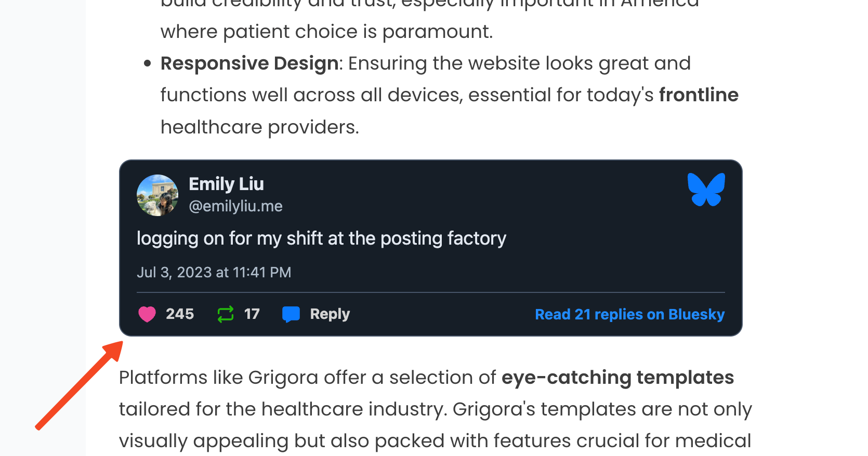Click the phrase healthcare providers
This screenshot has height=456, width=868.
(260, 127)
